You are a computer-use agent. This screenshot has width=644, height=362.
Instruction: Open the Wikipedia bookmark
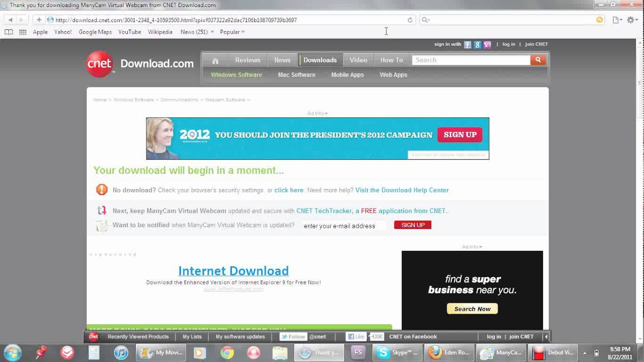coord(160,32)
